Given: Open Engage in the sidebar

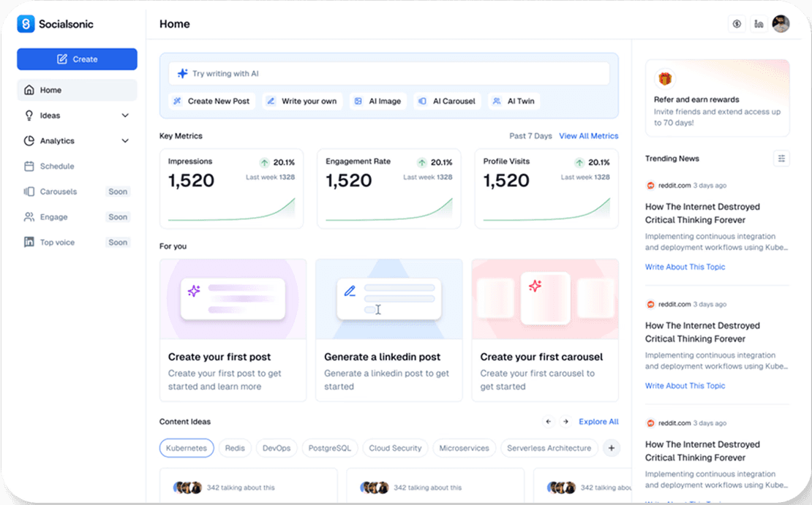Looking at the screenshot, I should (77, 217).
